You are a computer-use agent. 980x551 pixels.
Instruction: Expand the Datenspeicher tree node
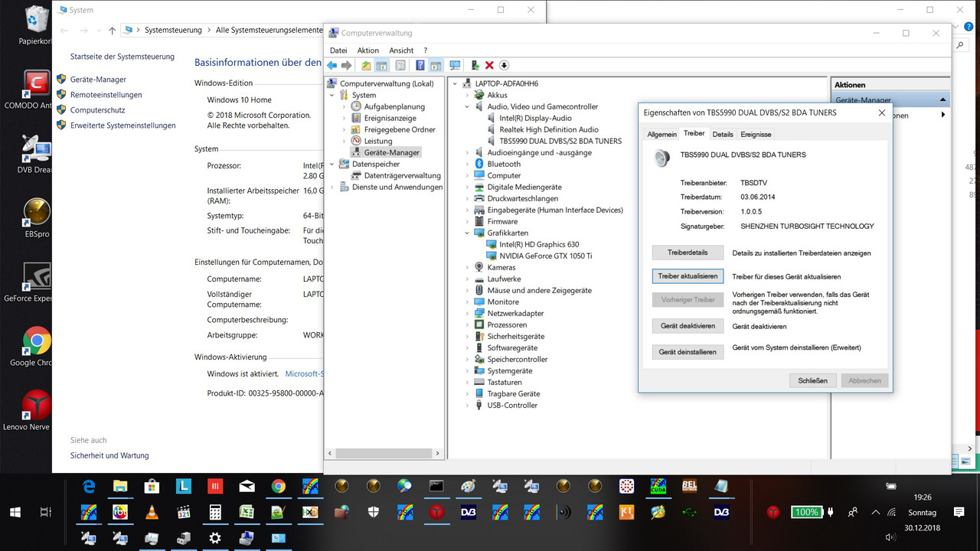(332, 164)
